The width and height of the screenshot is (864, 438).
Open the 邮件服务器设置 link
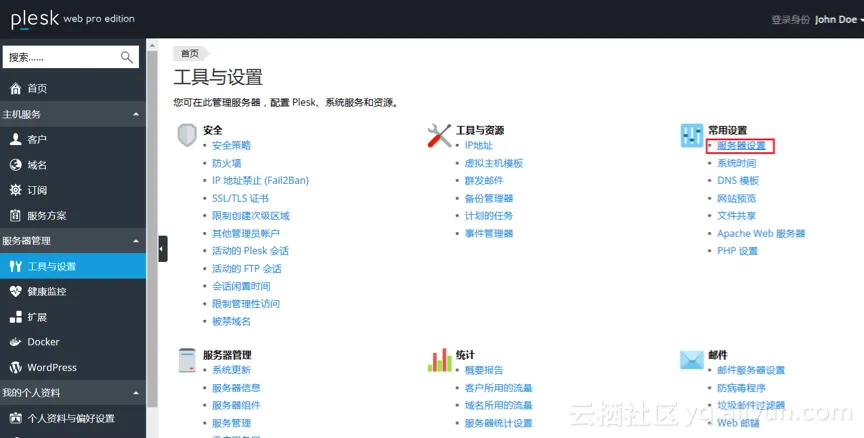coord(750,370)
